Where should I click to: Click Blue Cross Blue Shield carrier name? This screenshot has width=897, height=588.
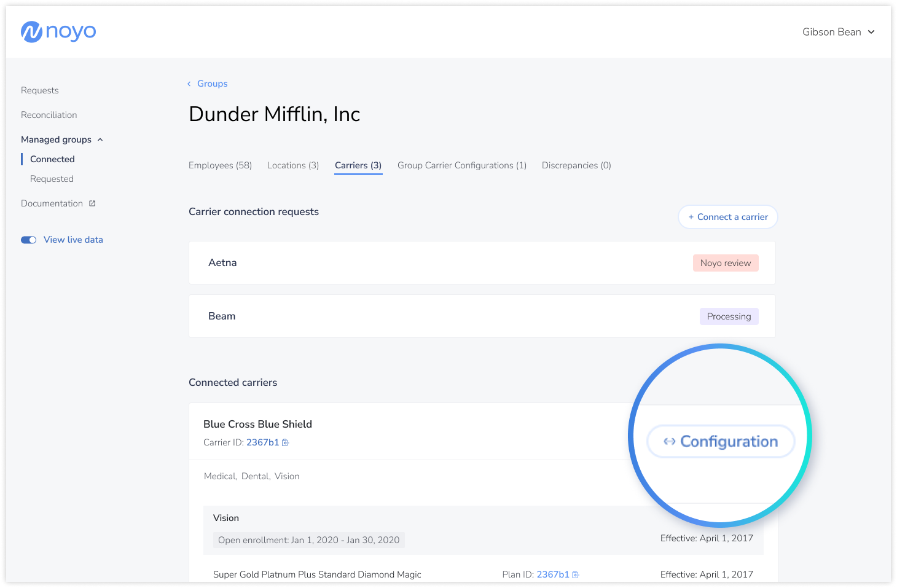click(x=257, y=424)
